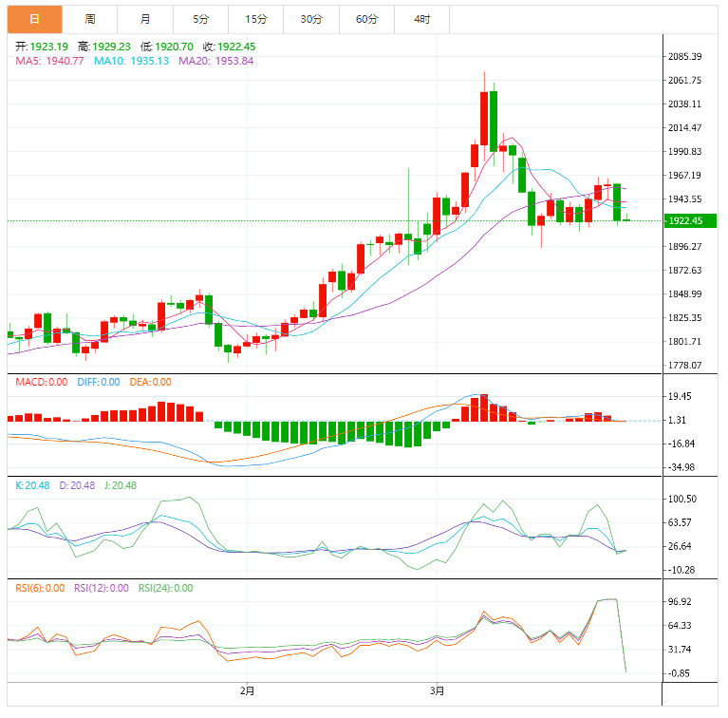Select the 4时 timeframe tab
This screenshot has width=728, height=718.
coord(422,20)
